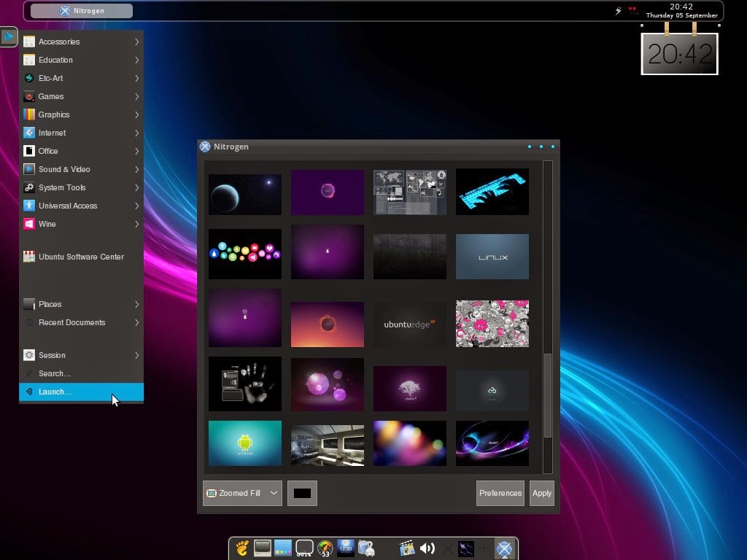Click the System Tools gear icon
The height and width of the screenshot is (560, 747).
[x=29, y=187]
